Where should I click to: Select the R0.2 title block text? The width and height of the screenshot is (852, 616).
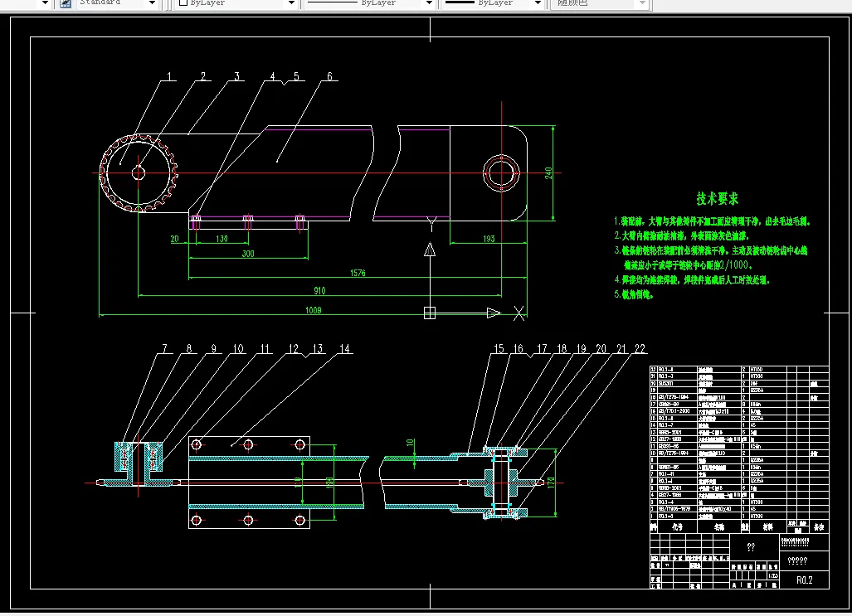pyautogui.click(x=804, y=580)
